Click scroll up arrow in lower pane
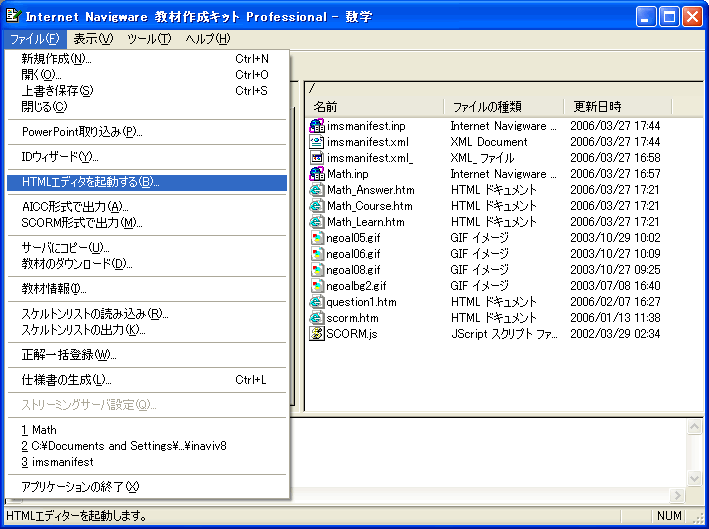The width and height of the screenshot is (709, 529). coord(694,427)
